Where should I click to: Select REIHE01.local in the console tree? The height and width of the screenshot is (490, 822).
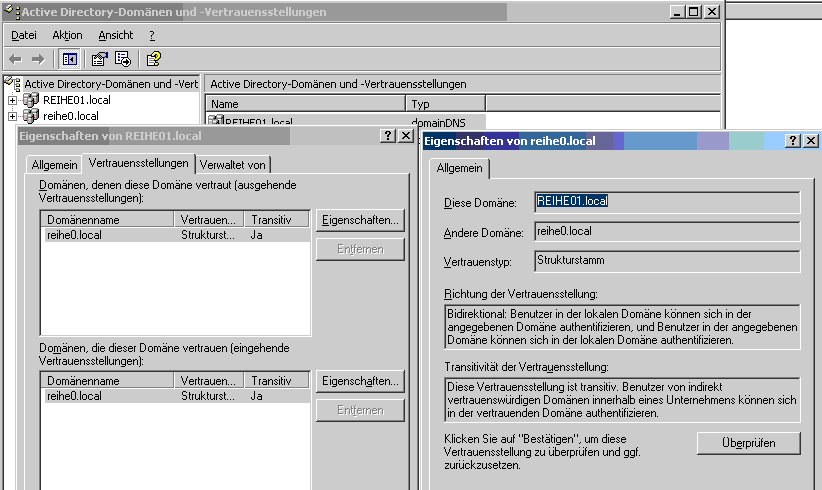coord(77,100)
